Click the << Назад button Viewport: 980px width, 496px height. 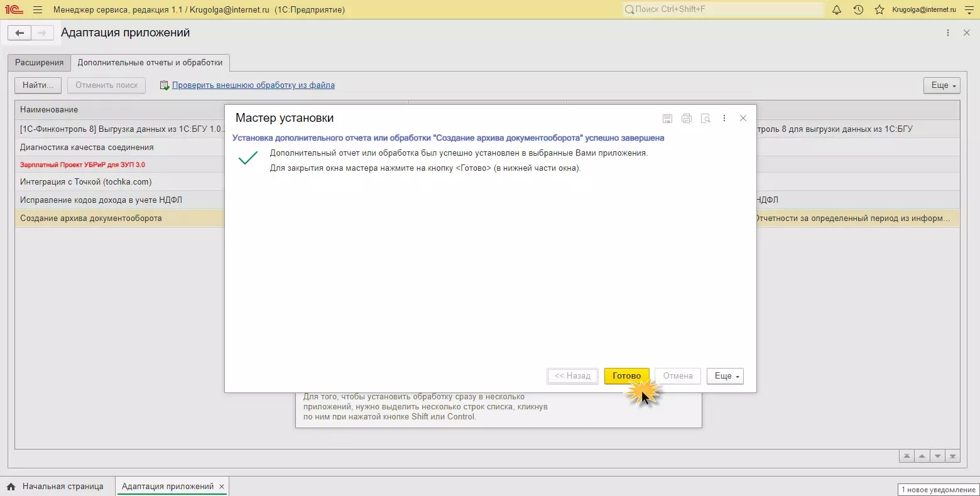(572, 376)
